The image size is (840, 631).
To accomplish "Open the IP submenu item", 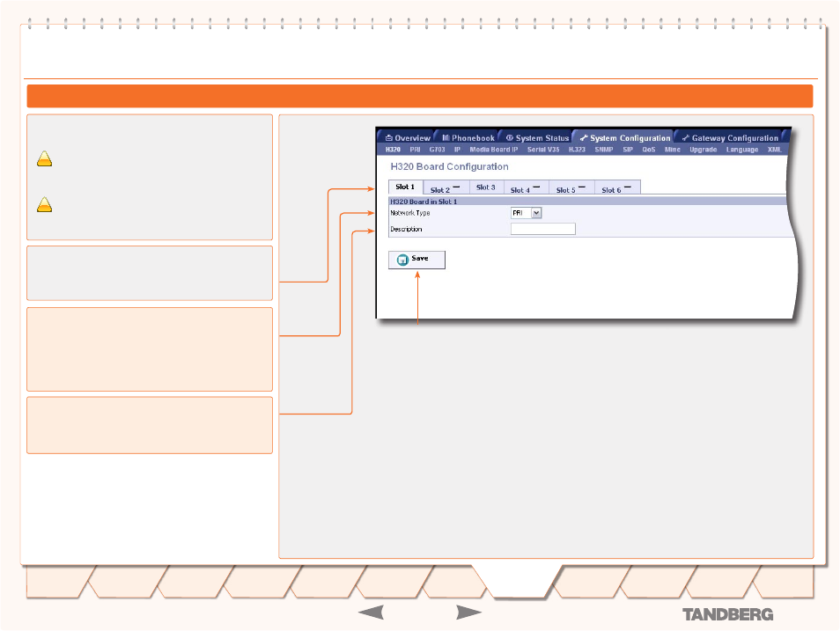I will tap(458, 150).
